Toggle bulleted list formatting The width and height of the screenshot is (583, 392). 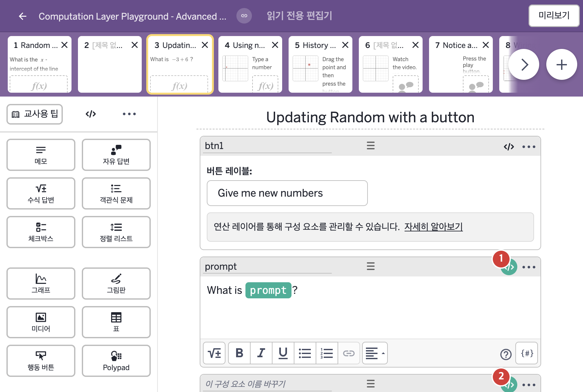tap(305, 353)
